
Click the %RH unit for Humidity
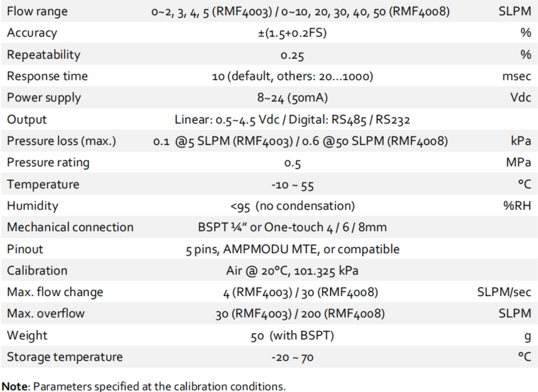(x=517, y=206)
